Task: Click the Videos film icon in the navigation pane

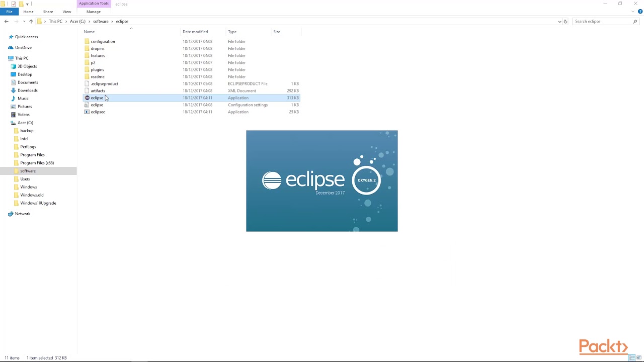Action: (x=14, y=115)
